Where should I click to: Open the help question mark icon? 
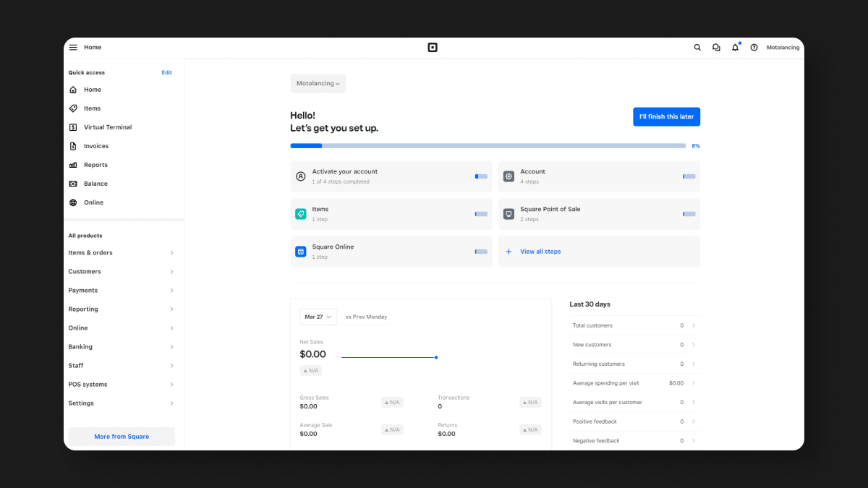click(754, 47)
